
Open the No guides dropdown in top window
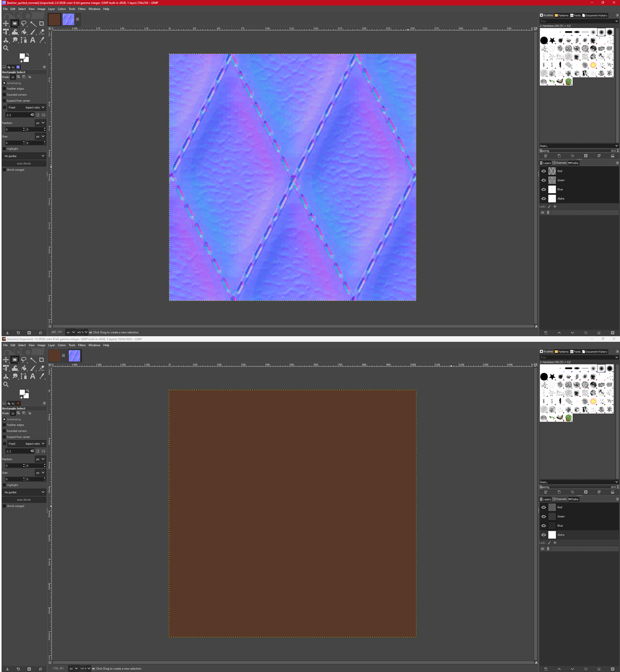(24, 156)
